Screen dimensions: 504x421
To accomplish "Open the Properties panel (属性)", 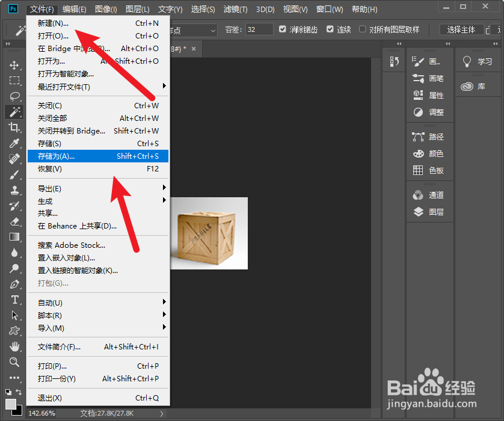I will click(429, 96).
